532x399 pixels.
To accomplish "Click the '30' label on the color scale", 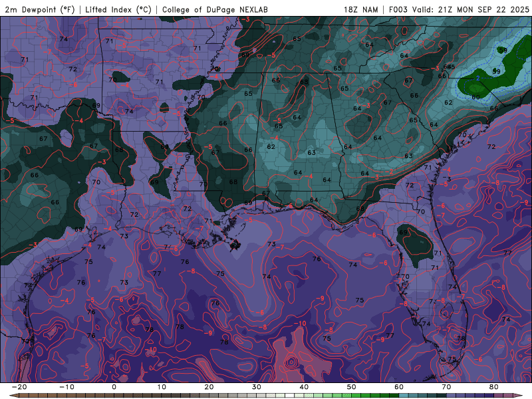I will point(257,387).
